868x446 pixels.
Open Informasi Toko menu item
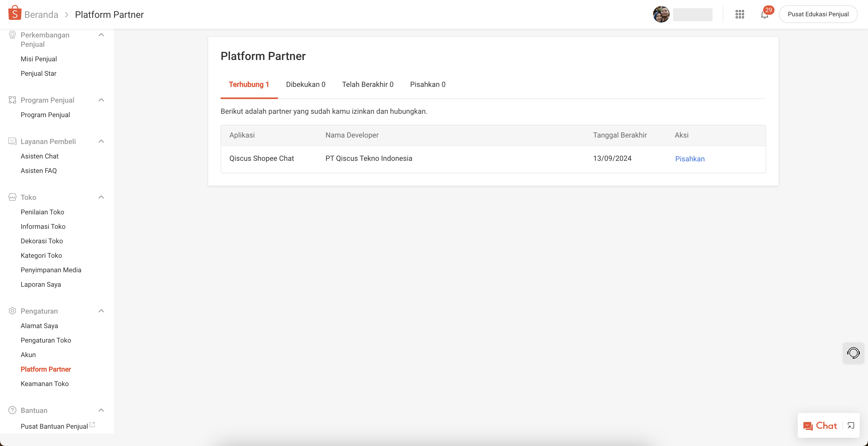pos(43,226)
